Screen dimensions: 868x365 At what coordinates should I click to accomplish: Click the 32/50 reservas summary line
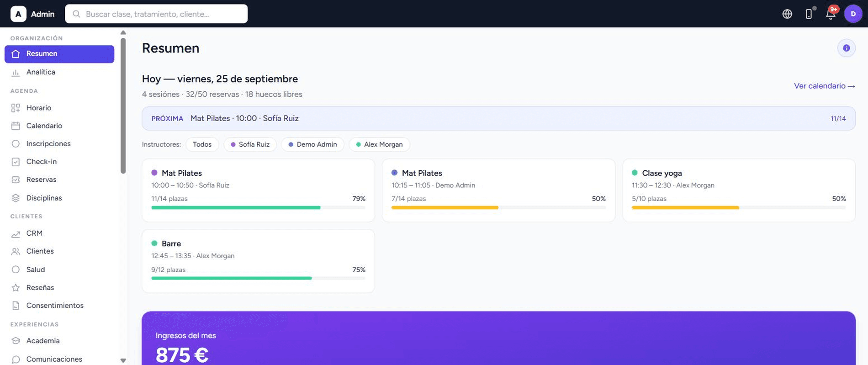tap(222, 94)
